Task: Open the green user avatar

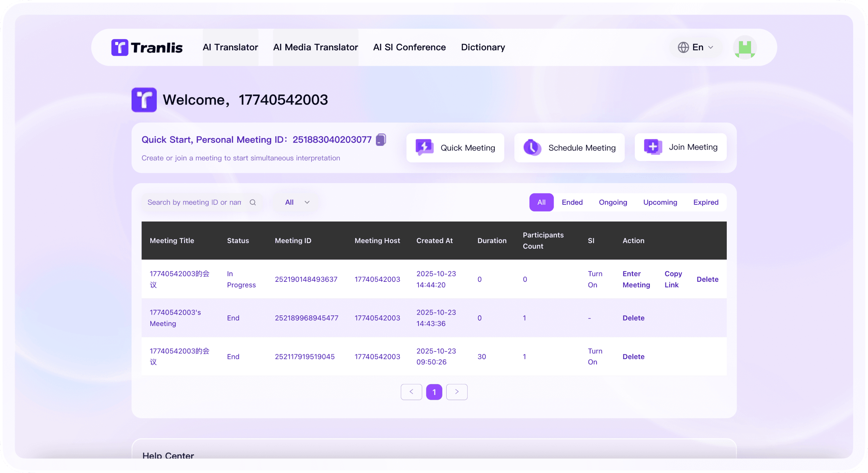Action: [x=745, y=47]
